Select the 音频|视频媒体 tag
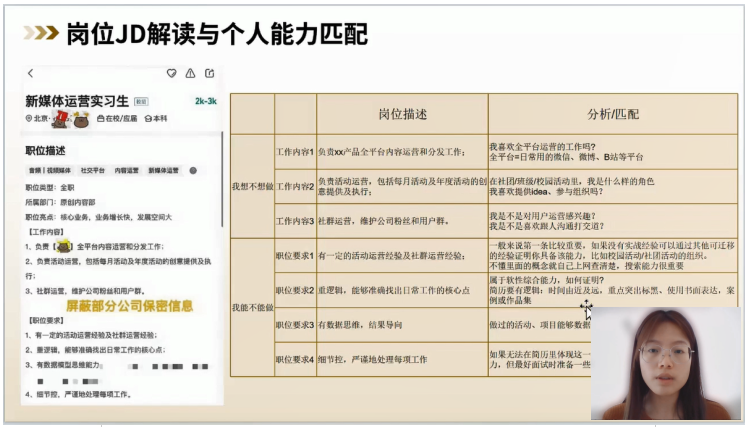 [50, 170]
